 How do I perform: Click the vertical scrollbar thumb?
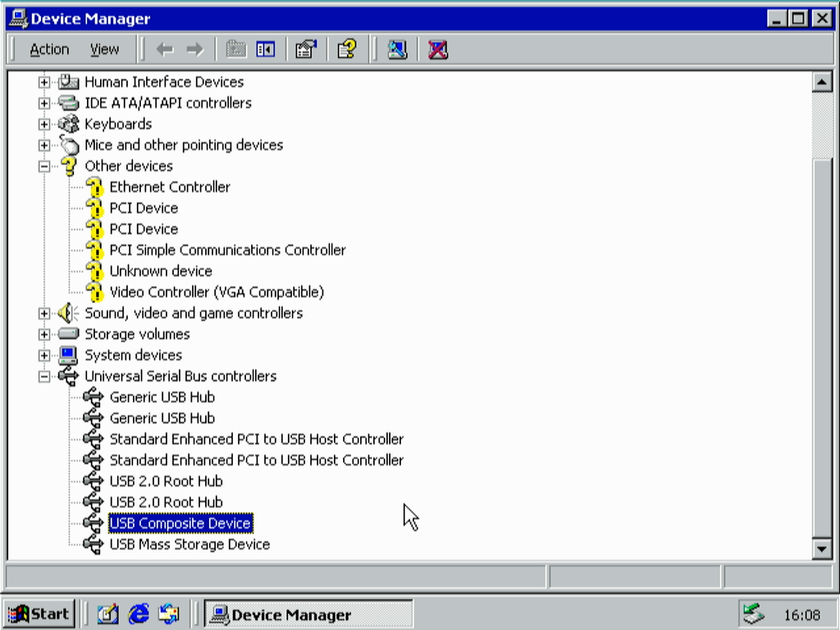(x=822, y=348)
